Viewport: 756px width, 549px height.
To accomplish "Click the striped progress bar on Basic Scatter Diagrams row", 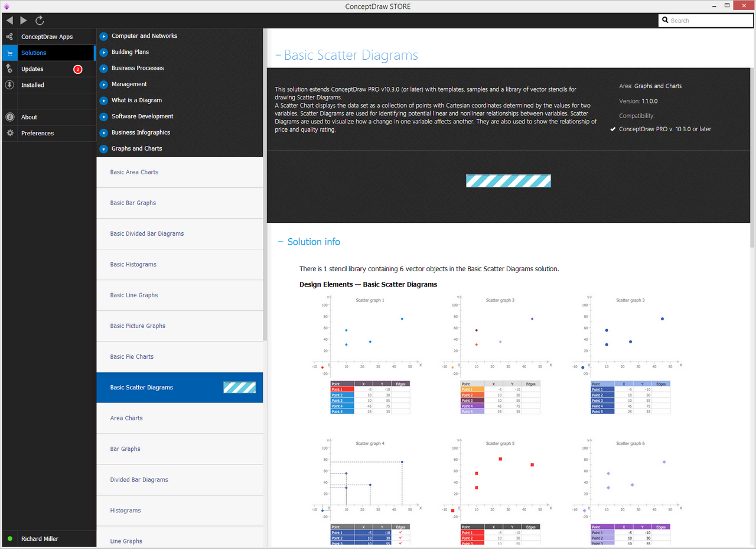I will point(240,388).
